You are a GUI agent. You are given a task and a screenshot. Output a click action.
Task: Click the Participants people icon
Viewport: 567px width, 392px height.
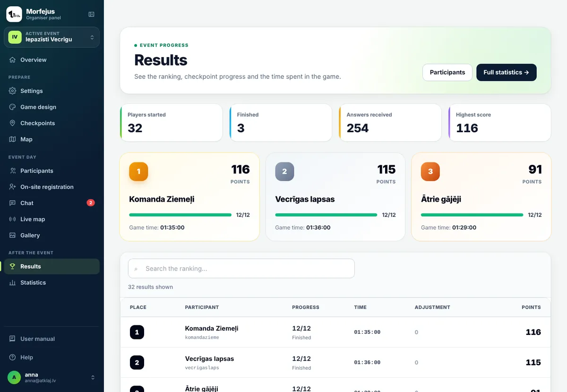tap(12, 171)
